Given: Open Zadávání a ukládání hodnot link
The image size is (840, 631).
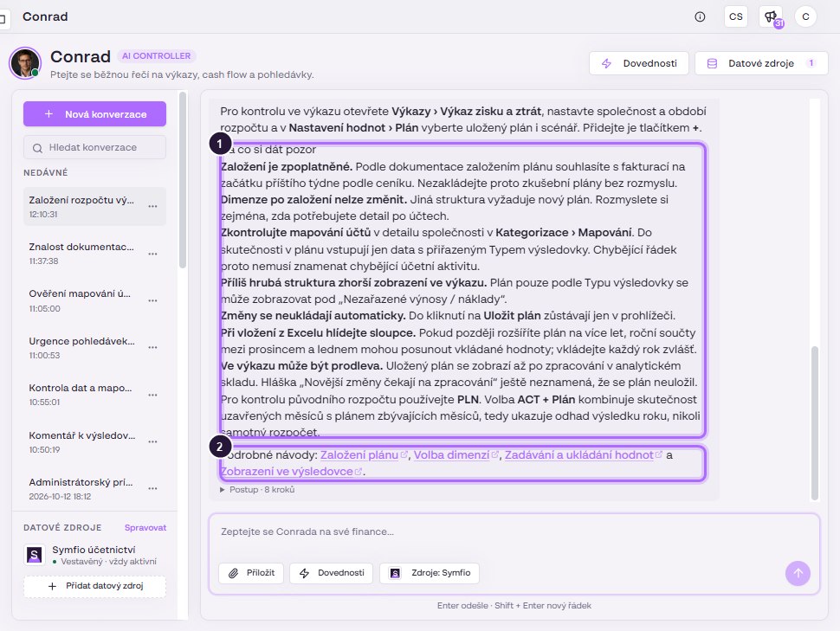Looking at the screenshot, I should click(x=584, y=454).
